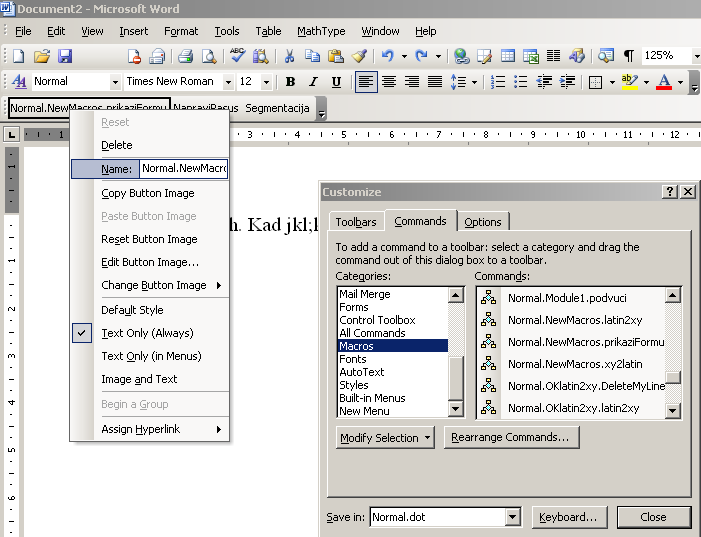701x537 pixels.
Task: Select Text Only (Always) option
Action: coord(149,333)
